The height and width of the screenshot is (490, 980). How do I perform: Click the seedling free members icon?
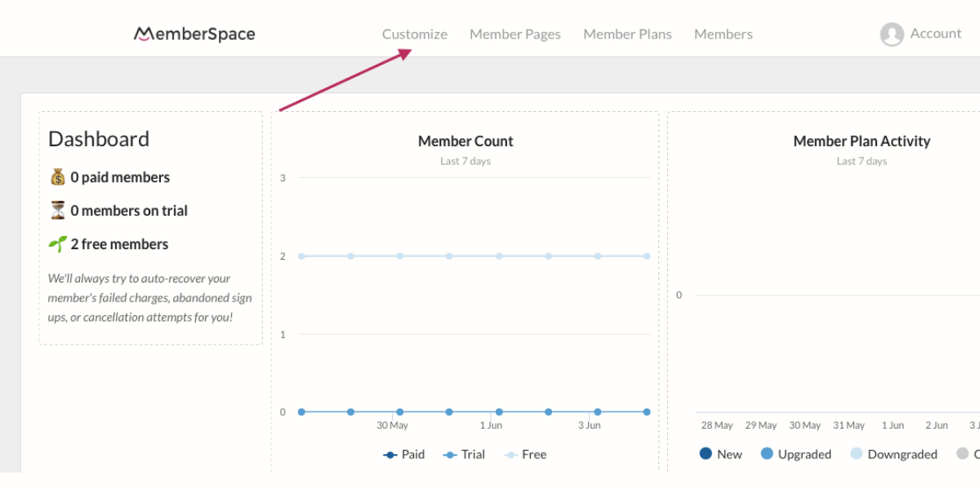point(57,244)
